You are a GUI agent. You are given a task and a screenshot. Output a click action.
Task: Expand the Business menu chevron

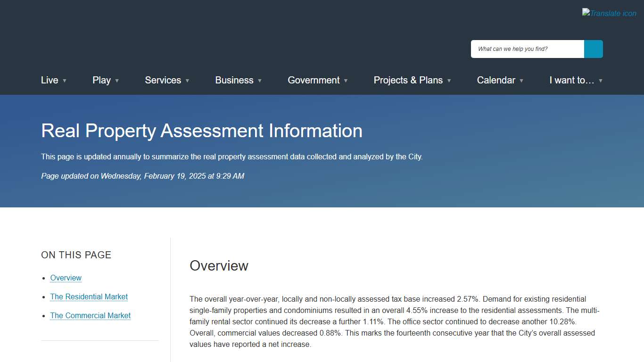259,81
